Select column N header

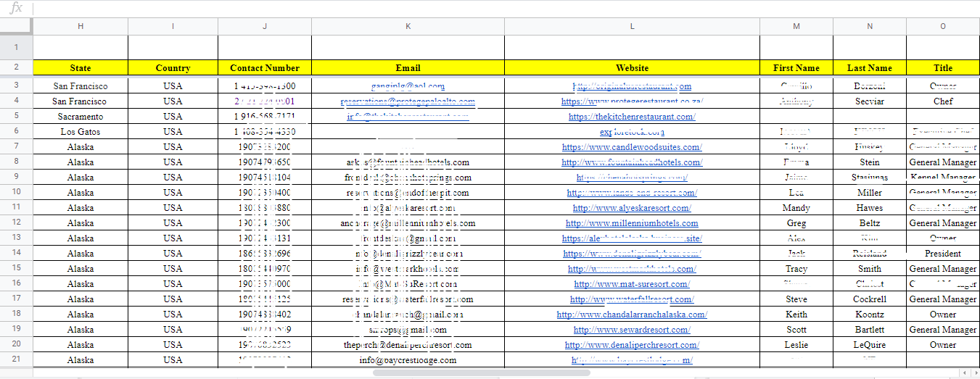click(x=870, y=26)
